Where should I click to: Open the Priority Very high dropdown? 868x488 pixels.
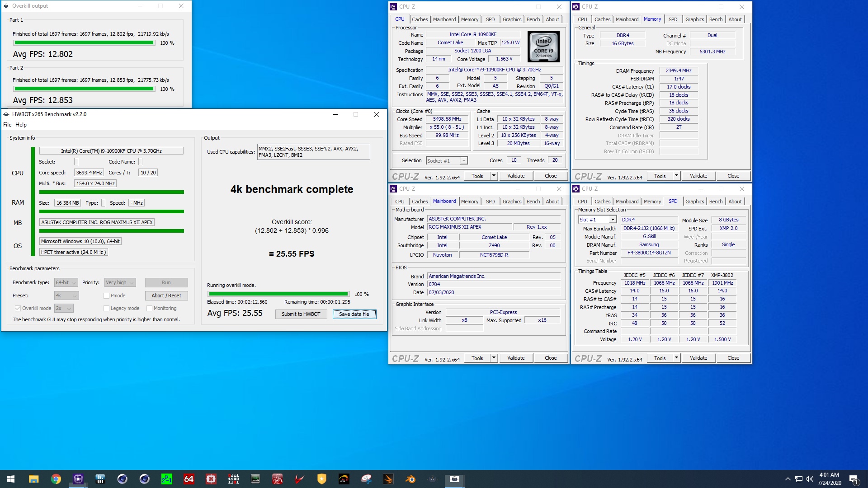(x=120, y=283)
